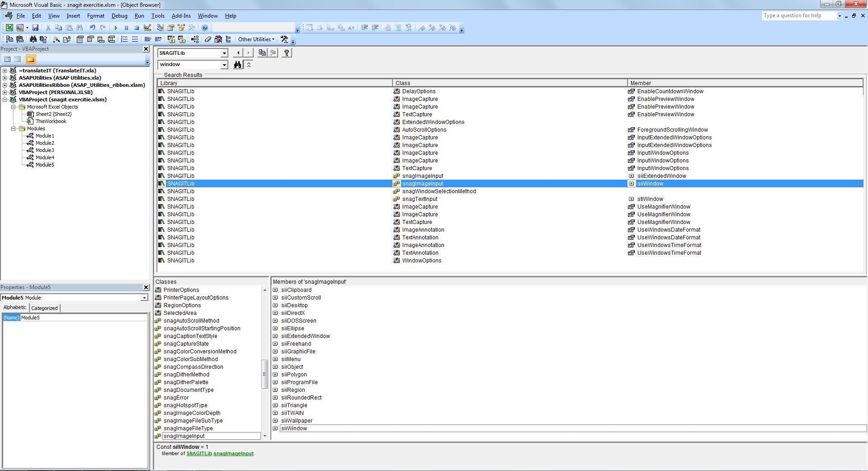Click the Library column header
Image resolution: width=868 pixels, height=471 pixels.
tap(274, 83)
